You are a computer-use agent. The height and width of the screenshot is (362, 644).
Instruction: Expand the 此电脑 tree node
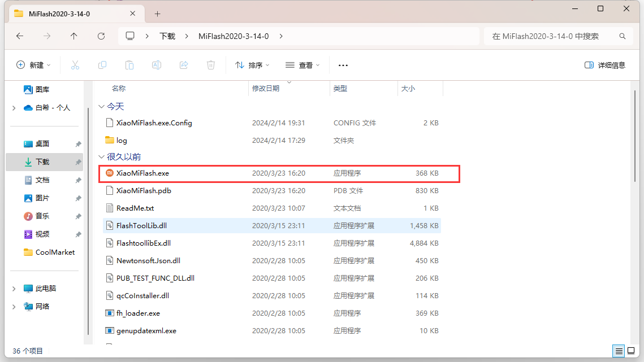click(x=14, y=289)
